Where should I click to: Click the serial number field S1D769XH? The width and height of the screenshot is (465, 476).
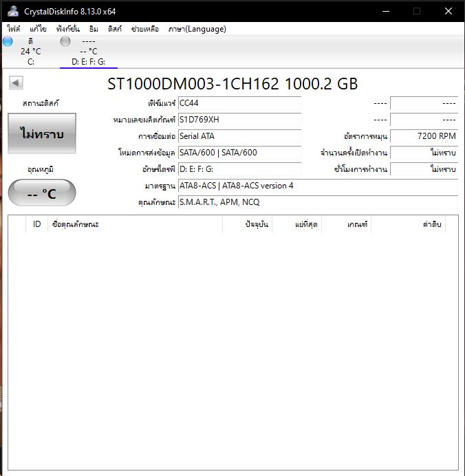pyautogui.click(x=239, y=120)
